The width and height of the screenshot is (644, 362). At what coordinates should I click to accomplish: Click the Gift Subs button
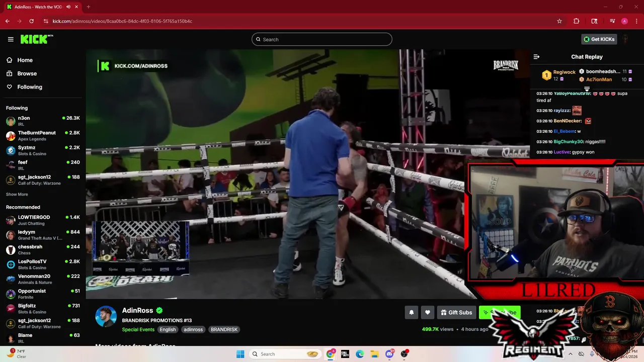456,312
